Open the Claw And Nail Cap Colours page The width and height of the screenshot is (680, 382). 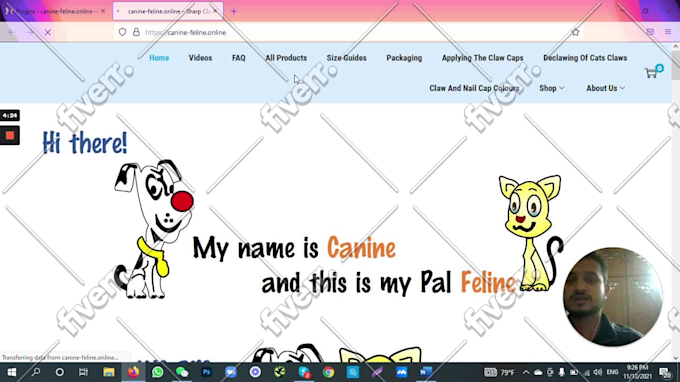click(x=474, y=88)
